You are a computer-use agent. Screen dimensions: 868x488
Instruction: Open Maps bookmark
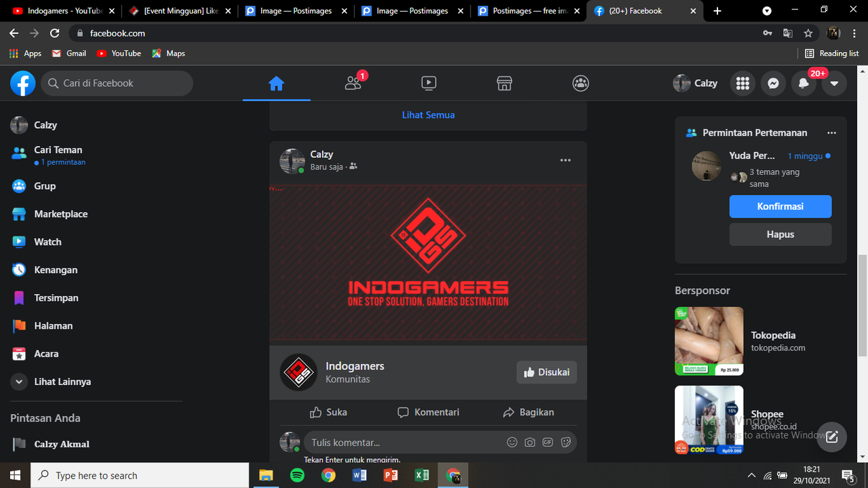click(x=169, y=54)
